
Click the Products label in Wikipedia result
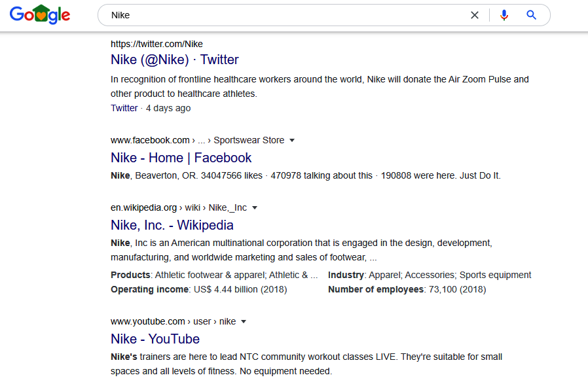tap(130, 275)
